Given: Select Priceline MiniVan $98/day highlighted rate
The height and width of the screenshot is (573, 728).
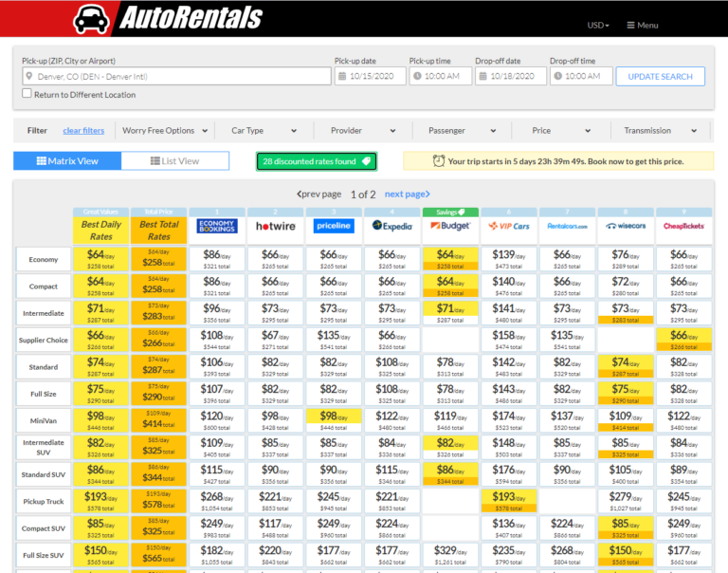Looking at the screenshot, I should tap(334, 420).
